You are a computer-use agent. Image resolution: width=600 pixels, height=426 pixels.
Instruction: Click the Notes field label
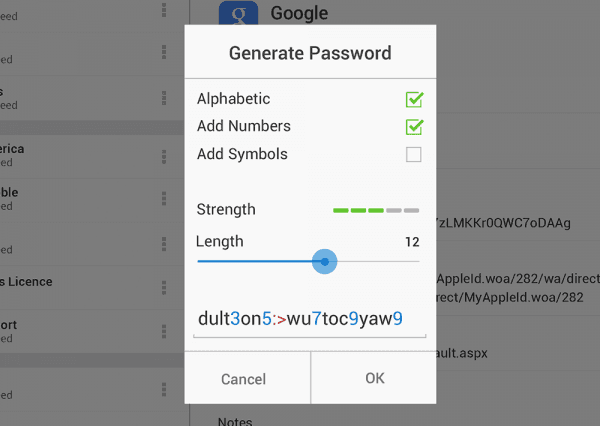pos(235,421)
